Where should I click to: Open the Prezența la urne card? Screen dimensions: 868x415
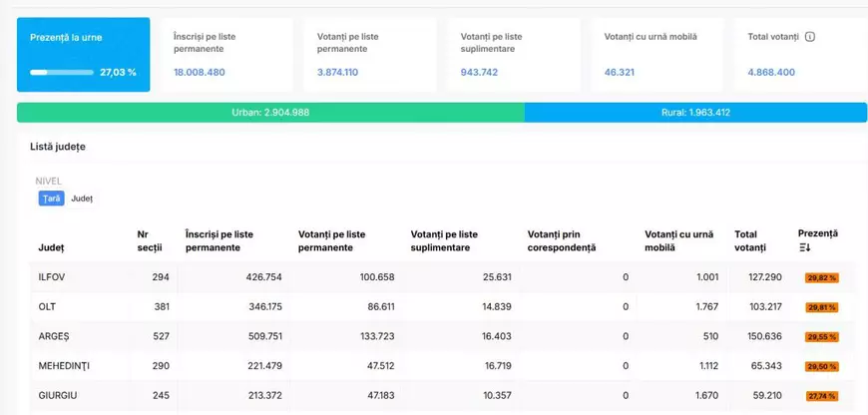tap(84, 55)
